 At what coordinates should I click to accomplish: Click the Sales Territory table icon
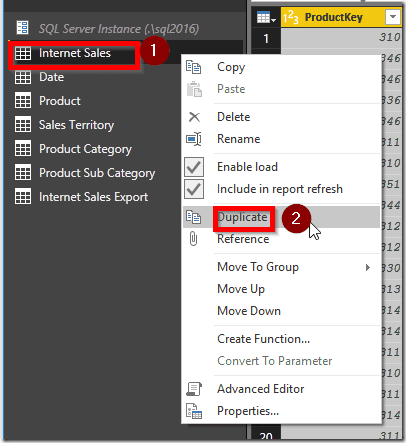tap(23, 125)
